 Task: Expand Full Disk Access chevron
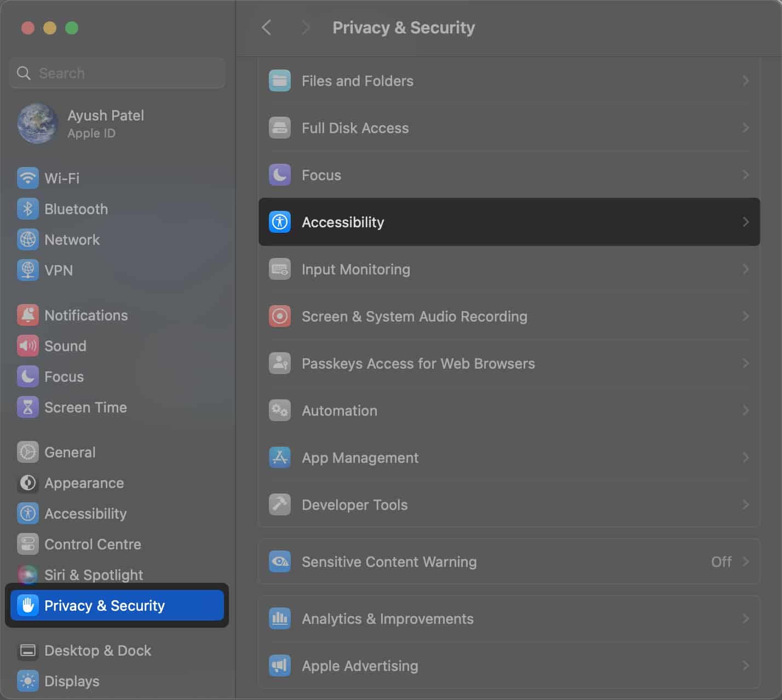[x=745, y=128]
